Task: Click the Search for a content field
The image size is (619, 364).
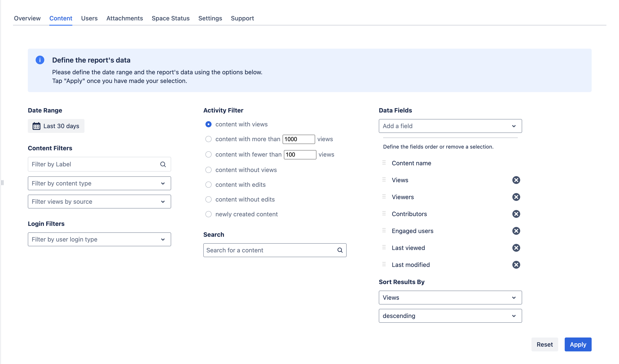Action: (x=270, y=250)
